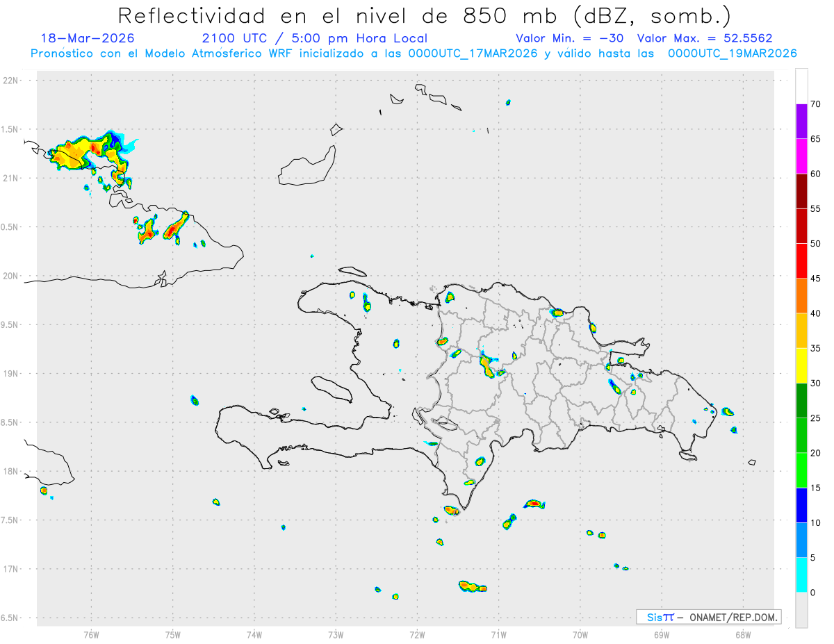Screen dimensions: 834x644
Task: Click the colorbar label '50'
Action: (815, 244)
